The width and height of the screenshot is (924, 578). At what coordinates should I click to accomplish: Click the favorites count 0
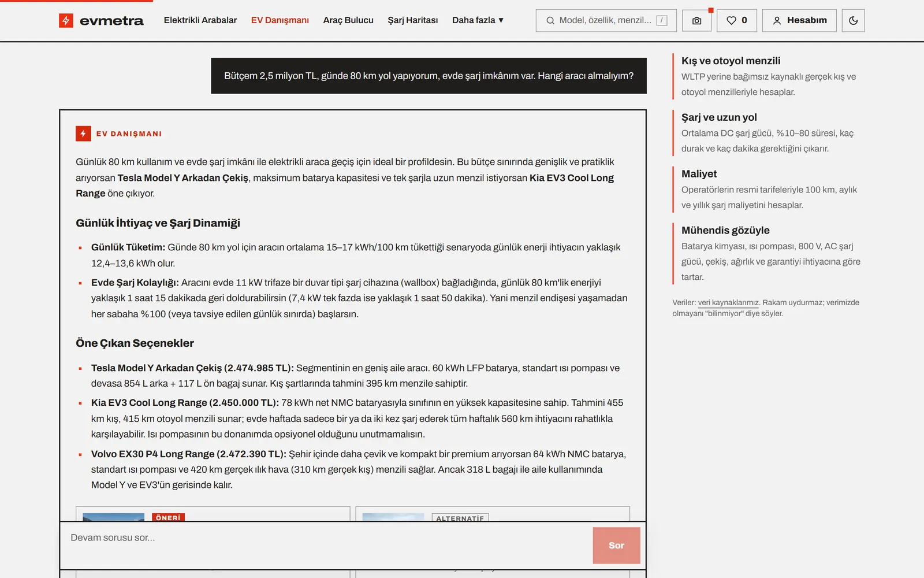(744, 20)
